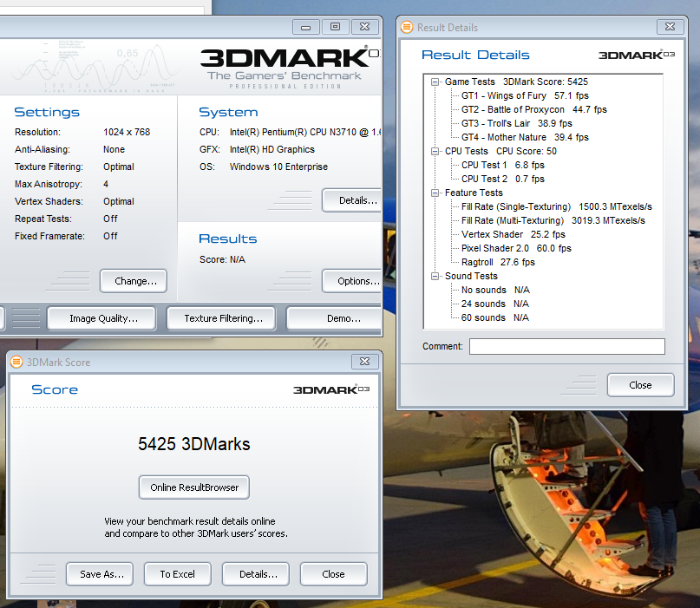The height and width of the screenshot is (608, 700).
Task: Focus the Comment input field
Action: coord(567,346)
